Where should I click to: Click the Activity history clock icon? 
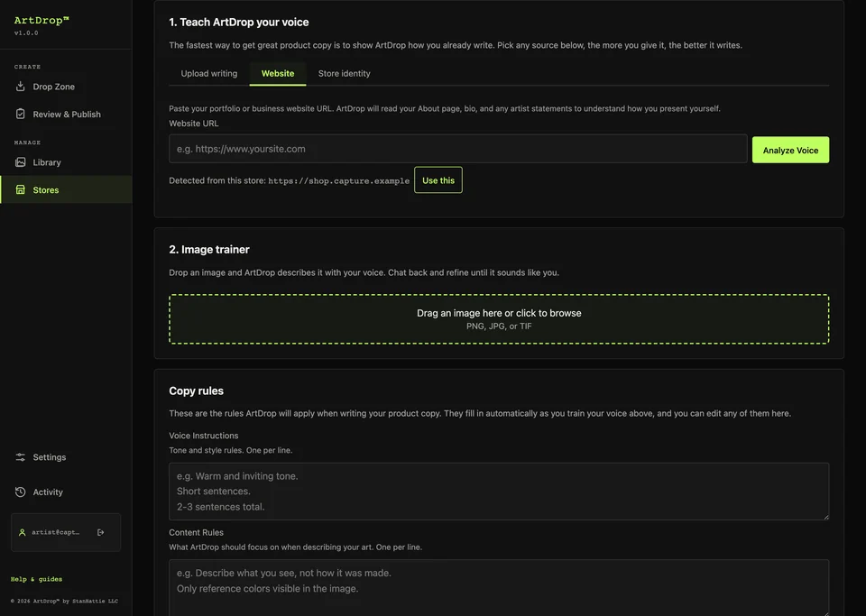click(21, 492)
